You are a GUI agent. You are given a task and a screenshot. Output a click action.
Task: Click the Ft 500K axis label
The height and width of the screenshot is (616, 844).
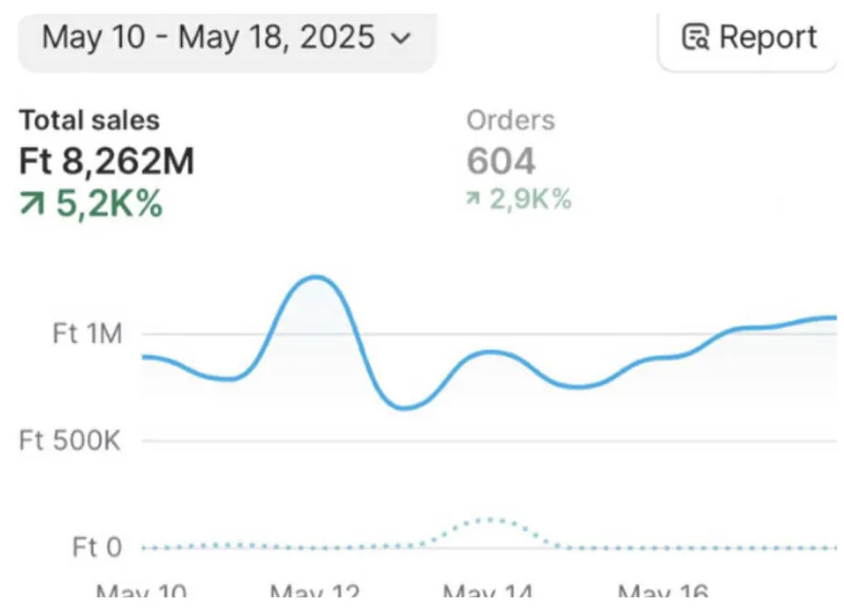point(71,440)
